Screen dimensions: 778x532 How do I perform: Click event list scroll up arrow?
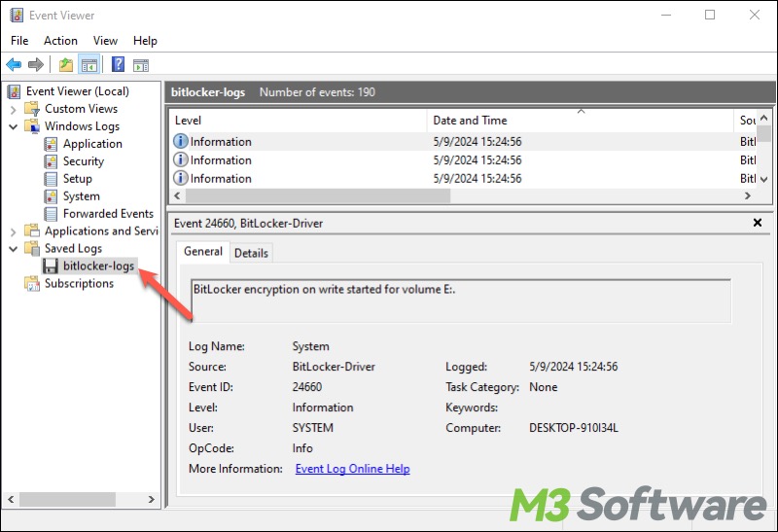[764, 118]
